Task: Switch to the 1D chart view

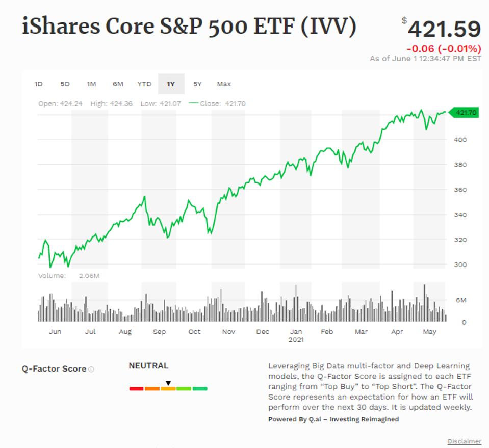Action: (39, 84)
